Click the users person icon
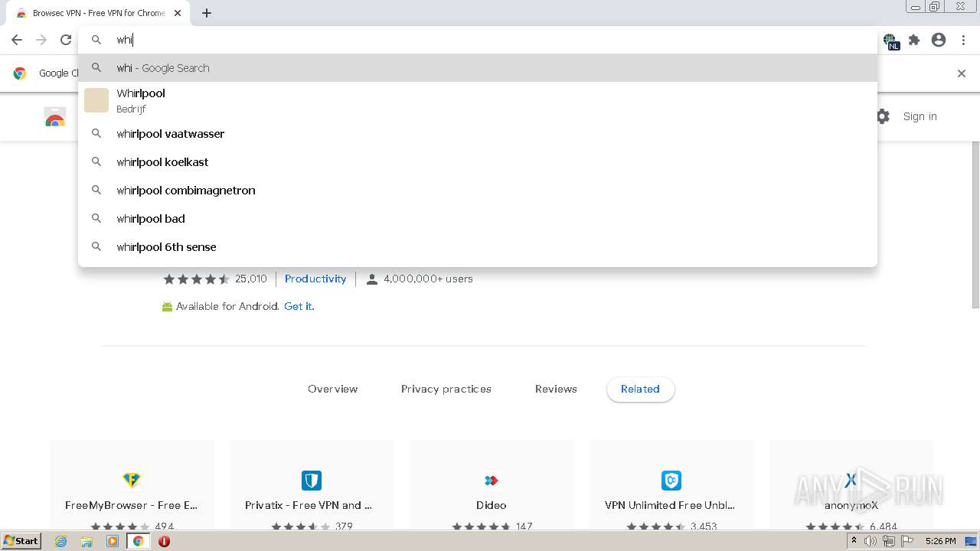 tap(372, 279)
